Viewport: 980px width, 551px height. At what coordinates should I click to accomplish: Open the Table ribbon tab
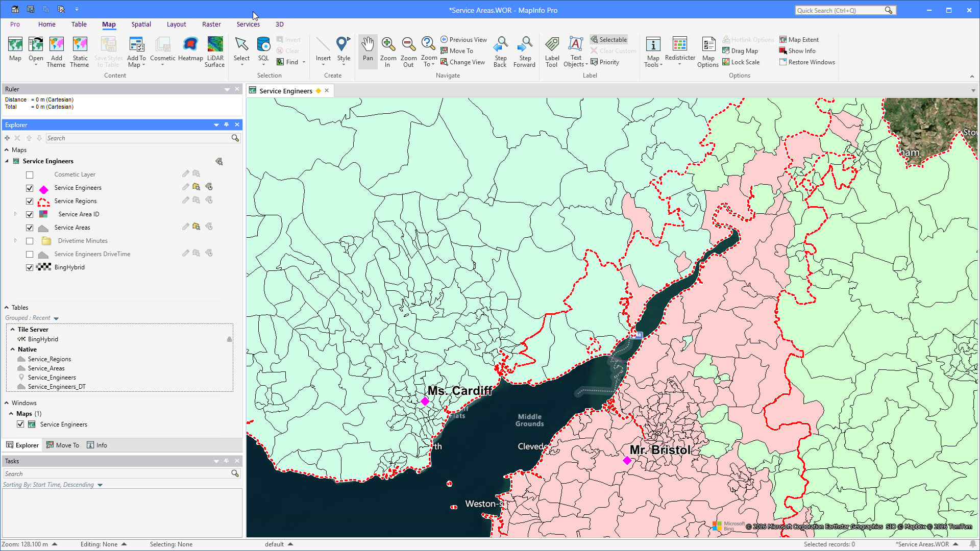pyautogui.click(x=79, y=24)
